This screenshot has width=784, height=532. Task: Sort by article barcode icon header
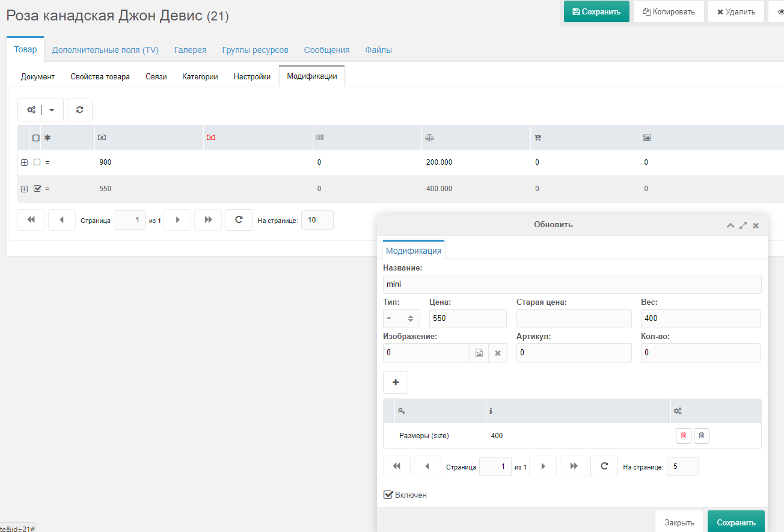point(319,138)
